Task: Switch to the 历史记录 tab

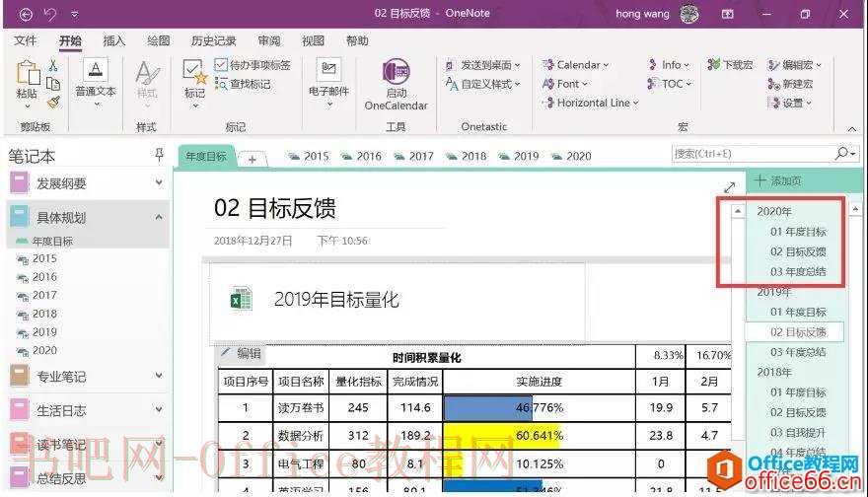Action: coord(214,41)
